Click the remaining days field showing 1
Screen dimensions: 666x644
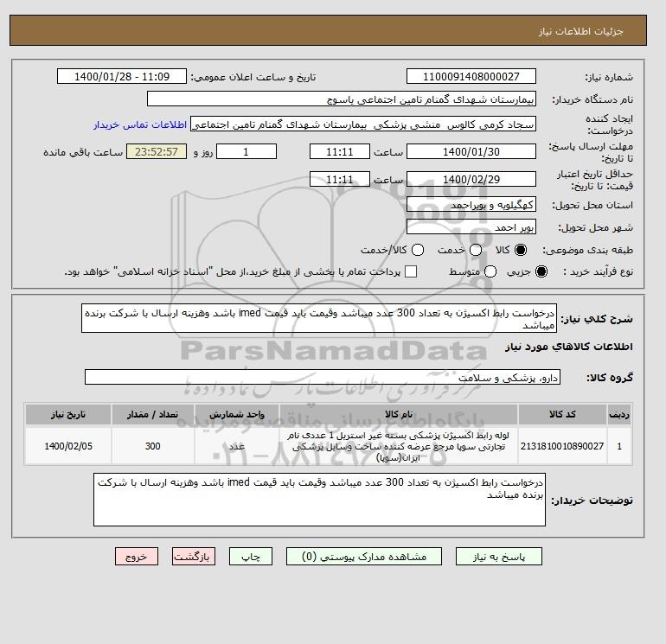point(247,151)
